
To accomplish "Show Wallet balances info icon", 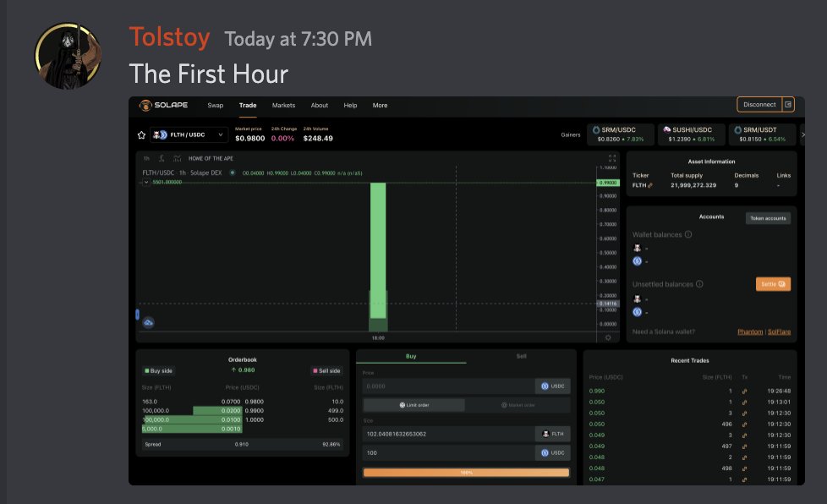I will [688, 234].
